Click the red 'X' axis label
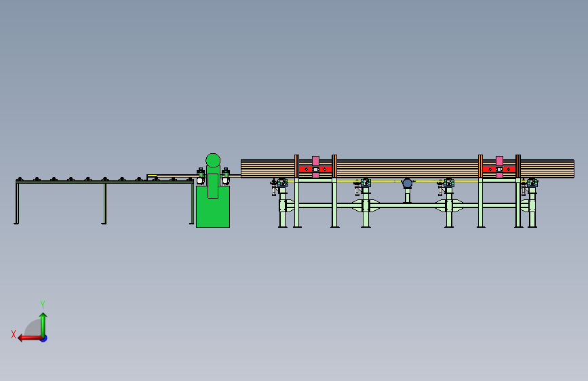 14,334
